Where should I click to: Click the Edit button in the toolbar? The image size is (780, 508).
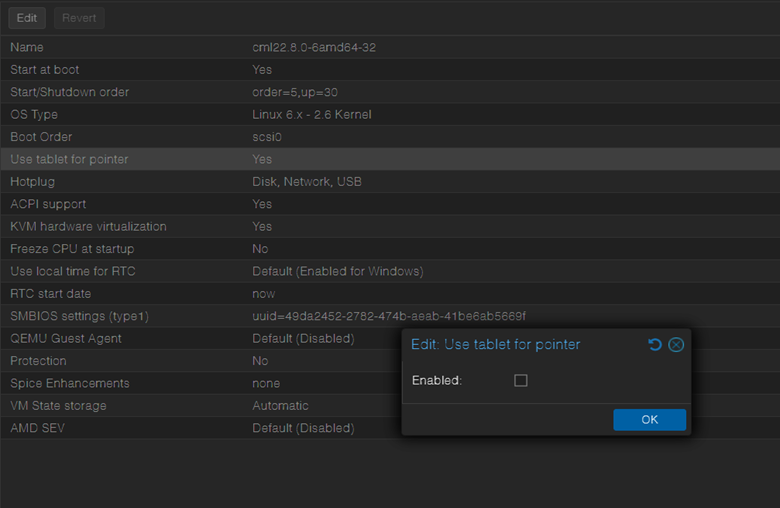(27, 18)
